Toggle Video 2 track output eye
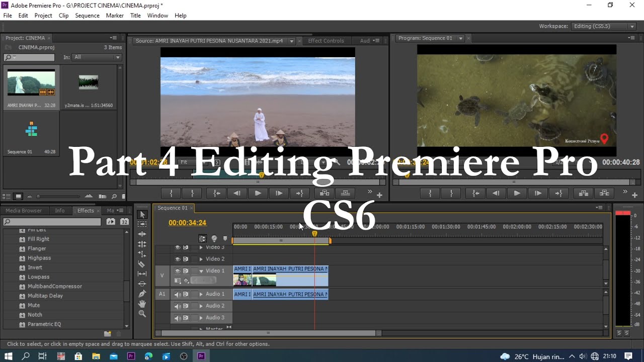This screenshot has height=362, width=644. coord(178,259)
